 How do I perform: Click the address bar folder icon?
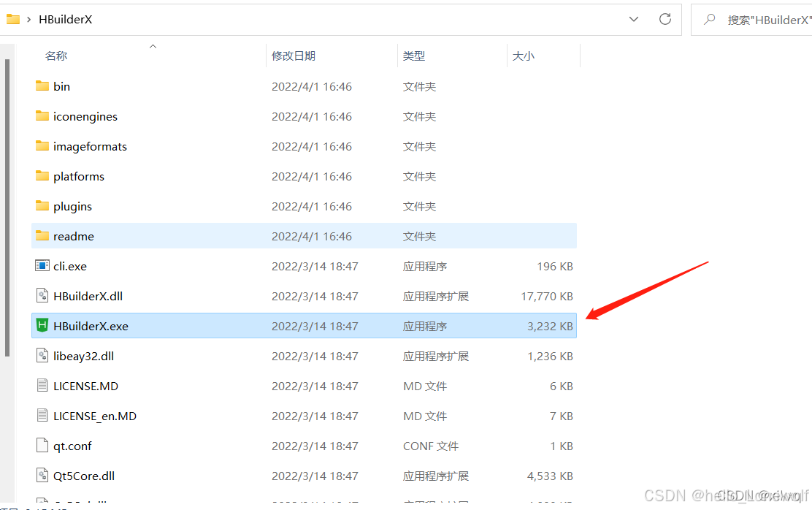13,19
